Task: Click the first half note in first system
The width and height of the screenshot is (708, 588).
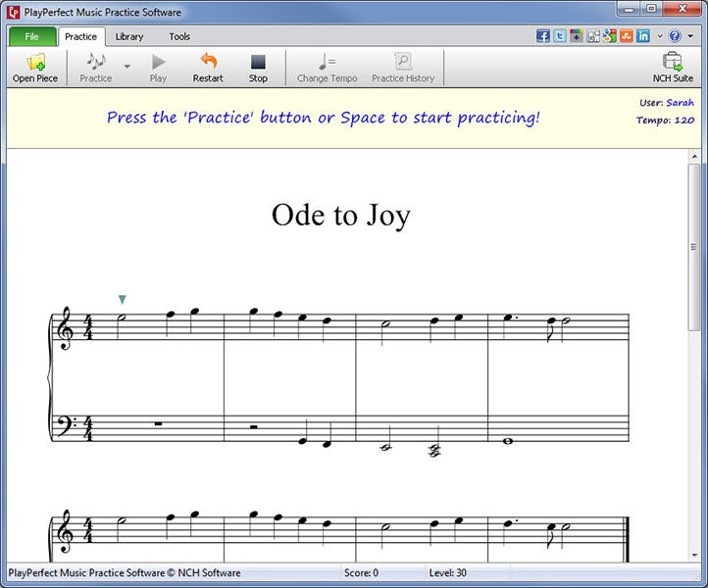Action: pos(120,327)
